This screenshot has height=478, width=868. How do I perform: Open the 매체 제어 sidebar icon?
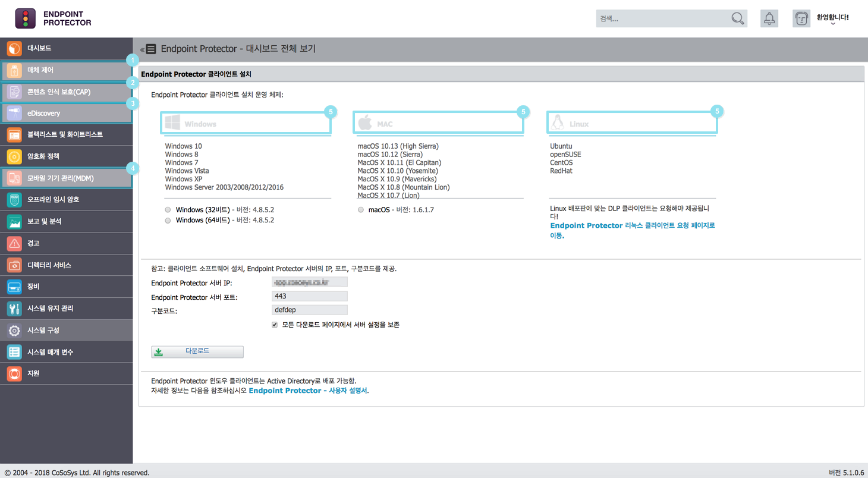tap(14, 70)
